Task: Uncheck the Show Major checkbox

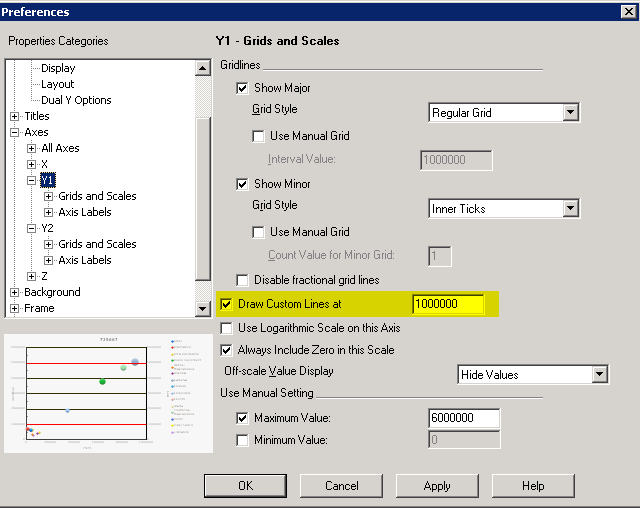Action: (x=242, y=88)
